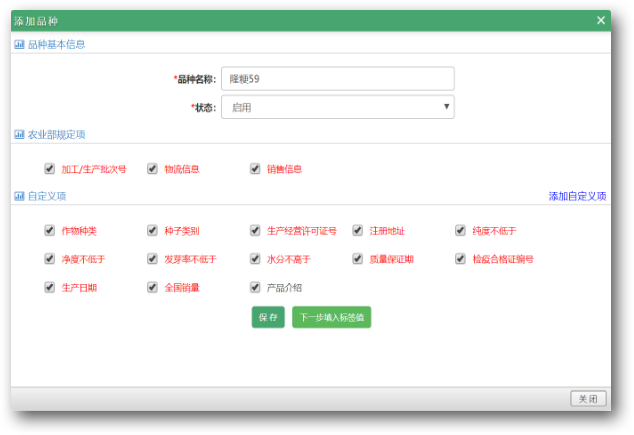Screen dimensions: 634x435
Task: Click the 自定义项 heading text
Action: click(x=46, y=196)
